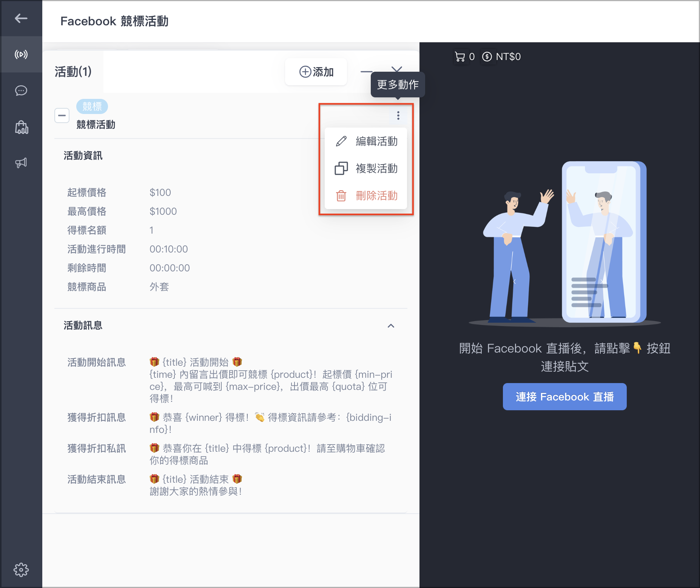Viewport: 700px width, 588px height.
Task: Minimize the activity panel with dash icon
Action: [x=366, y=71]
